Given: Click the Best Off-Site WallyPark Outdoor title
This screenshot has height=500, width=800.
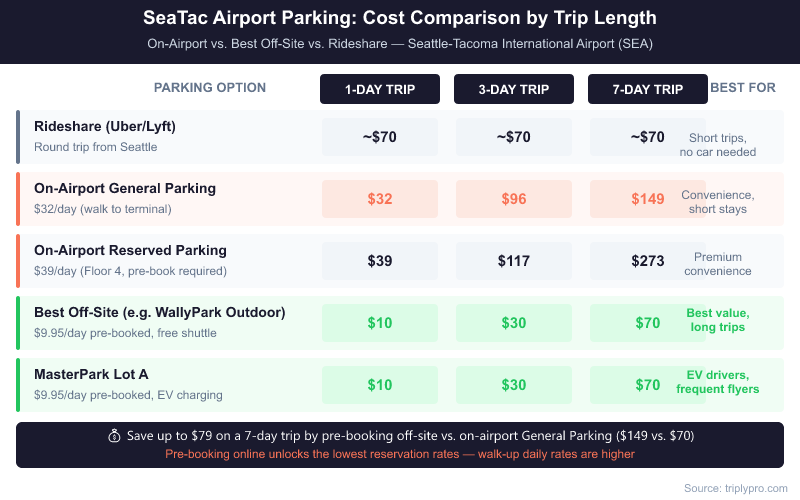Looking at the screenshot, I should tap(160, 312).
